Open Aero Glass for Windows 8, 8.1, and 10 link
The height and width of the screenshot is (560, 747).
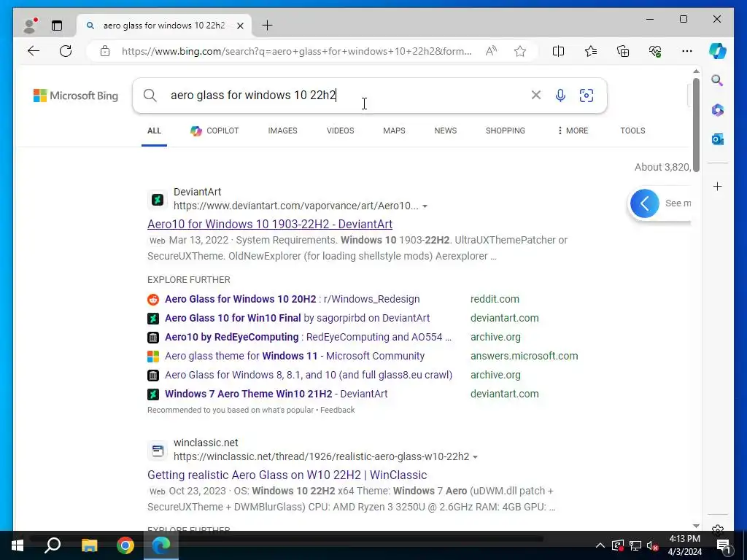pyautogui.click(x=309, y=376)
